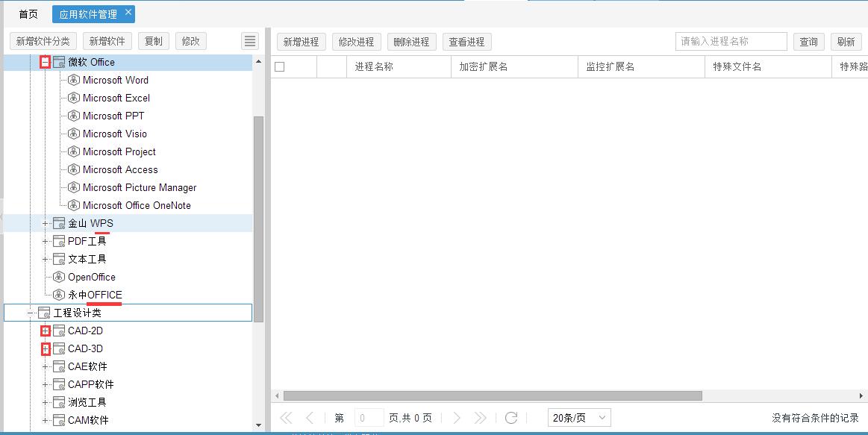Click the 金山 WPS category folder icon

point(58,223)
